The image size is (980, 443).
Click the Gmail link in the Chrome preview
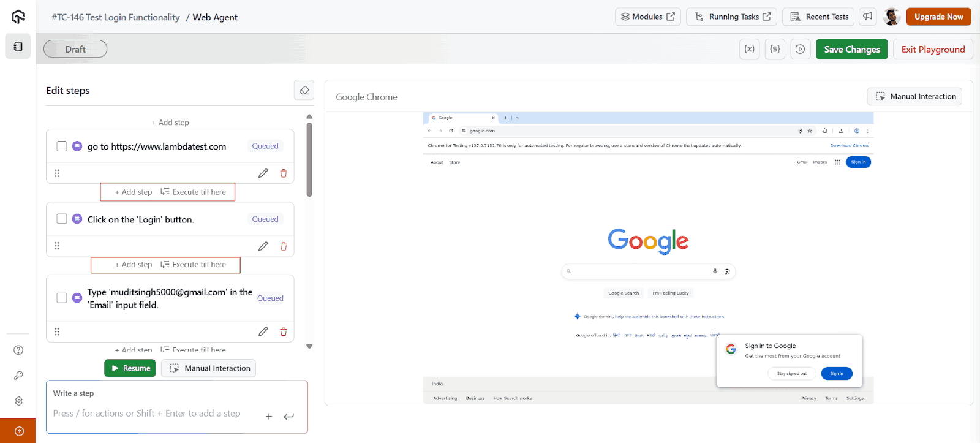[x=802, y=162]
